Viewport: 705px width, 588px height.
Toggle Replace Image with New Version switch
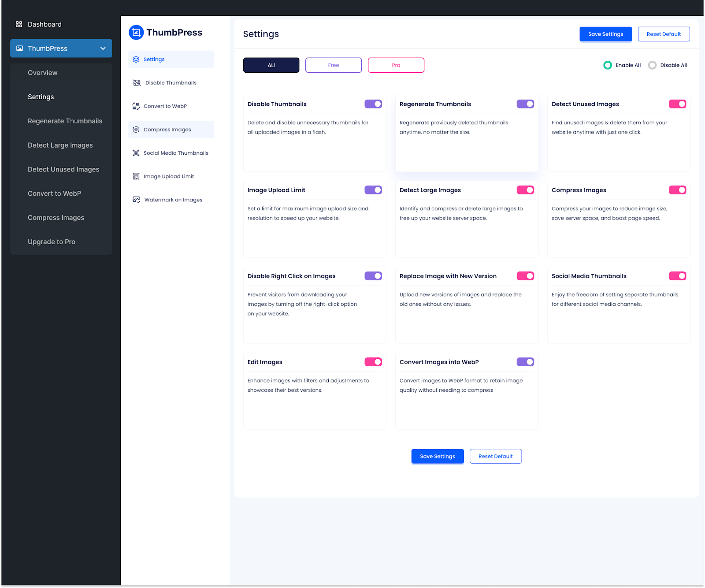[x=525, y=276]
